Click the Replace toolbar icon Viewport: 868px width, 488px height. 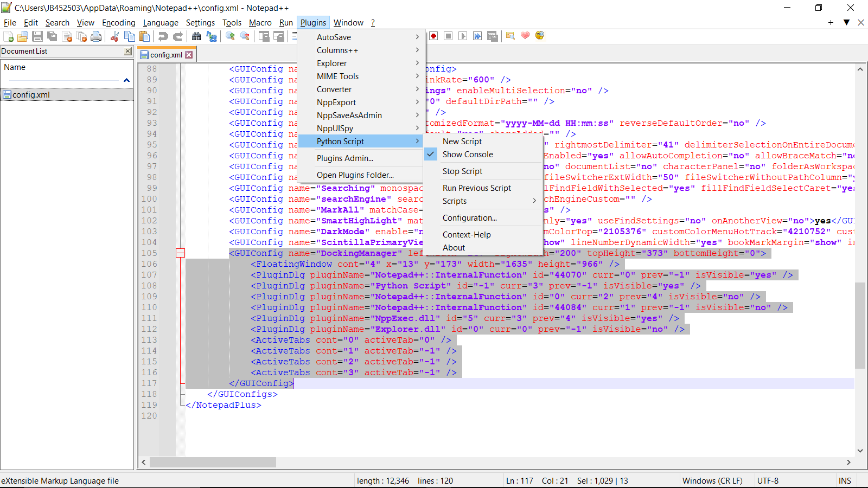[212, 36]
